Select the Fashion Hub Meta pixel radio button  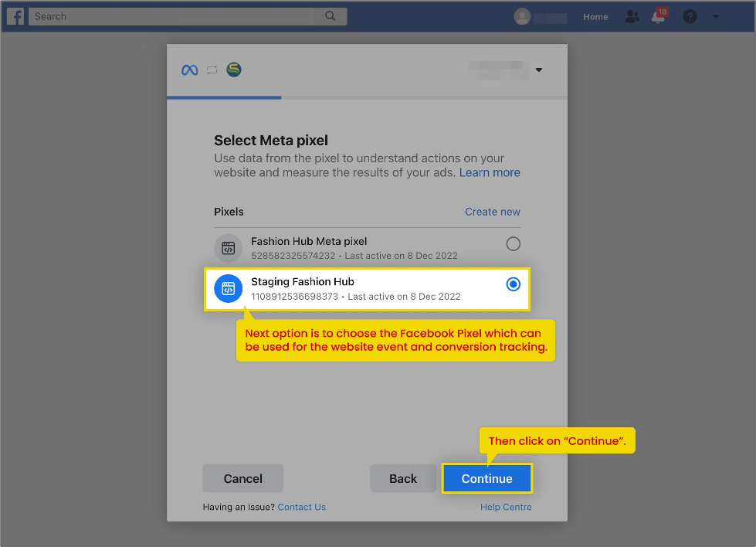pos(513,243)
